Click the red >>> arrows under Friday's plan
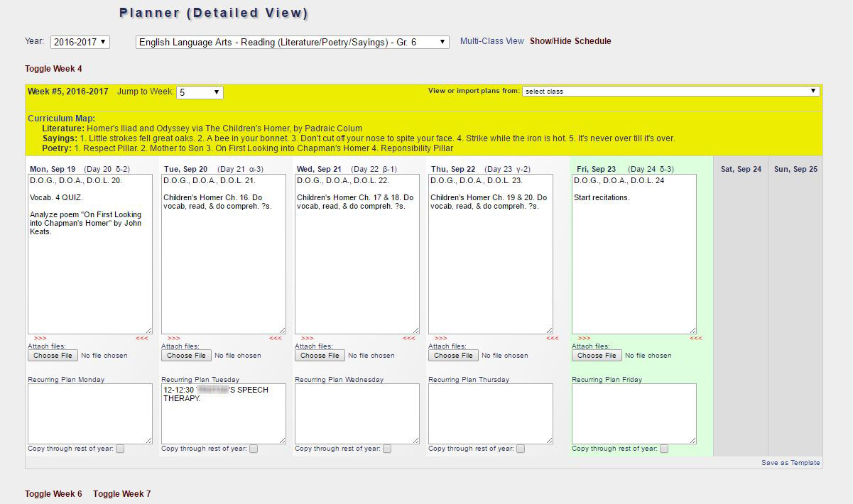 click(x=584, y=339)
